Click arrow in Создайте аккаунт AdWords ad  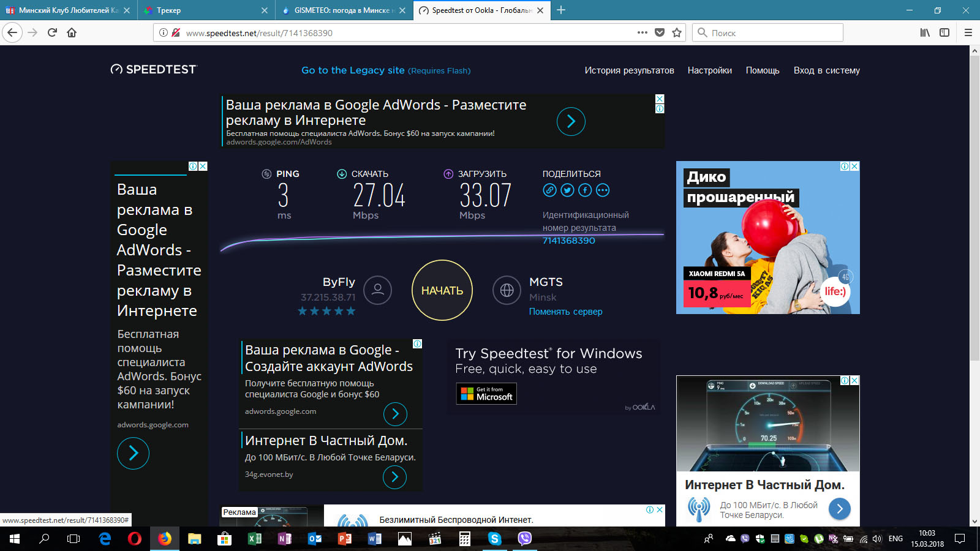[x=395, y=414]
